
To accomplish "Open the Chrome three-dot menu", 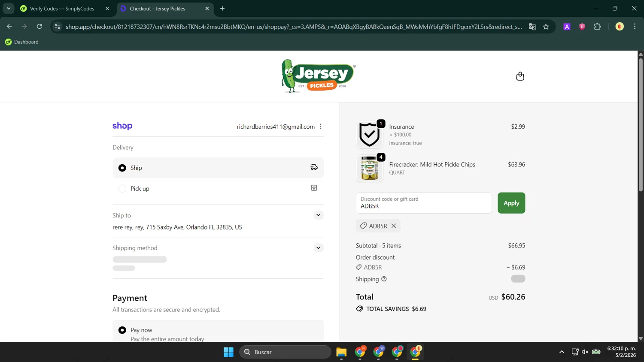I will point(635,27).
